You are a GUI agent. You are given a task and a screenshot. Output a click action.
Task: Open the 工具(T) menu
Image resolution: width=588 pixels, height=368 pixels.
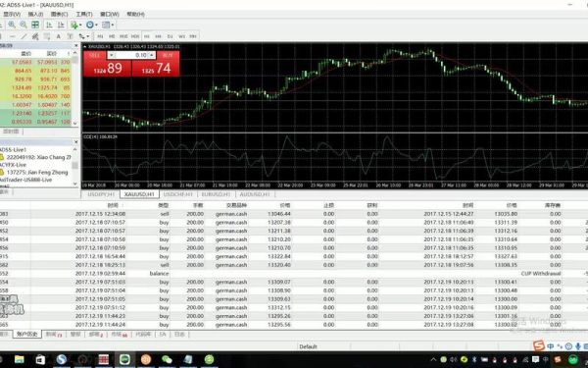(x=84, y=14)
